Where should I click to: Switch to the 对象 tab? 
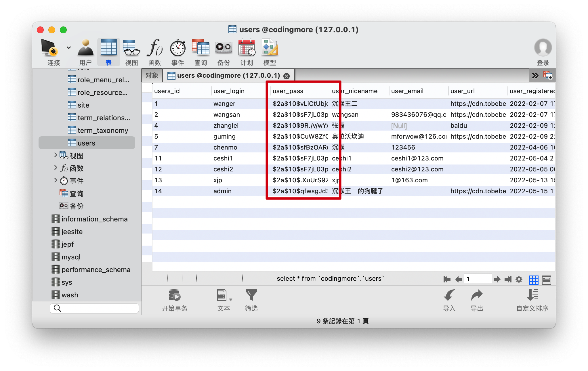(152, 76)
